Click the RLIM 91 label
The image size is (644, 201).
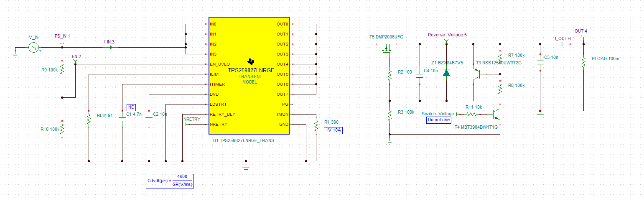pyautogui.click(x=105, y=115)
